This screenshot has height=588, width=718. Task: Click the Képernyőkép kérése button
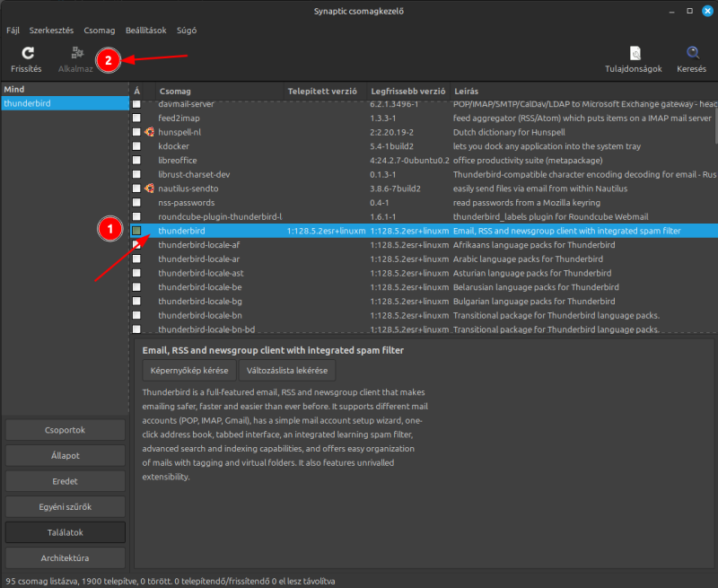[189, 371]
